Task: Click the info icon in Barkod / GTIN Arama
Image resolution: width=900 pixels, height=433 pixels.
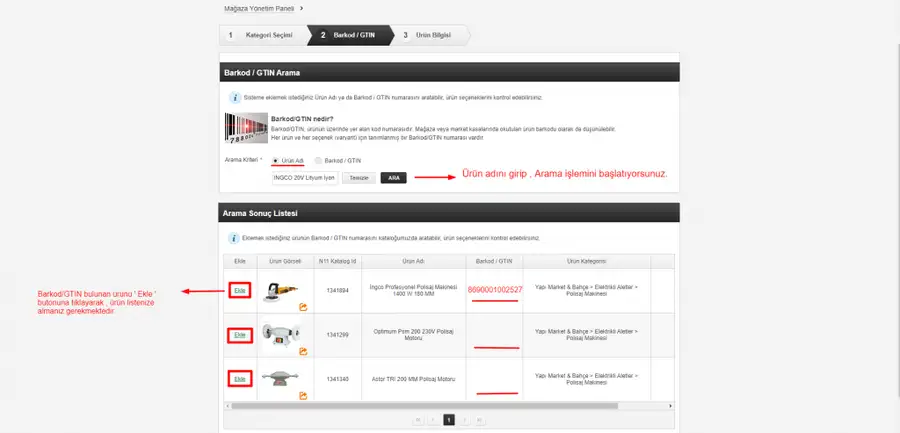Action: 234,98
